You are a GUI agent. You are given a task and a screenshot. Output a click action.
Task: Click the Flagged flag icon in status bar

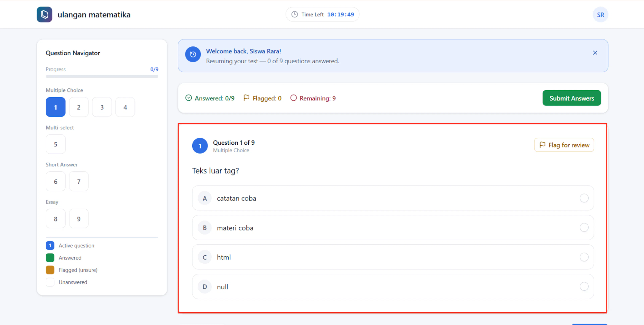pyautogui.click(x=246, y=98)
